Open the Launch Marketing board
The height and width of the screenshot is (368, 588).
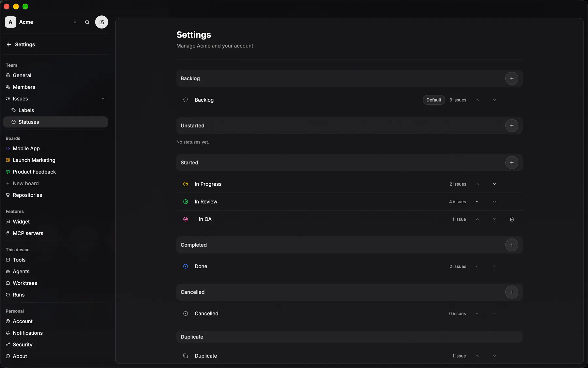55,160
